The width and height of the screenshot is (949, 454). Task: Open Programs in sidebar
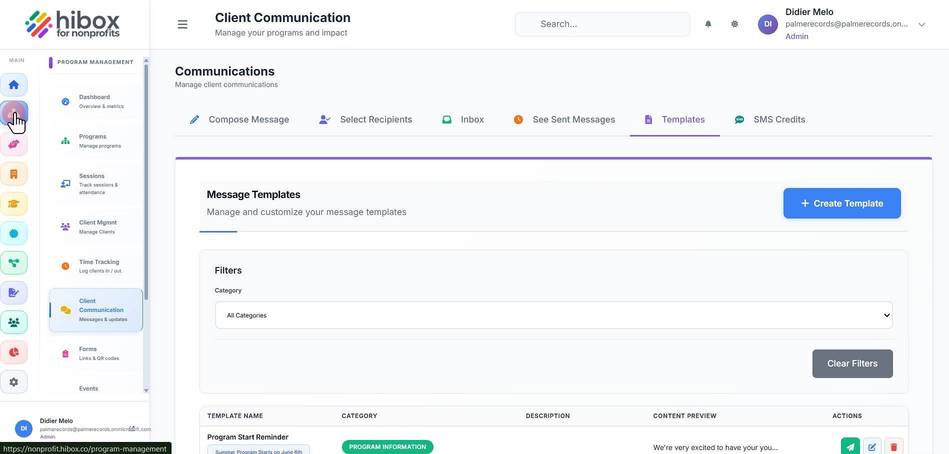coord(94,141)
